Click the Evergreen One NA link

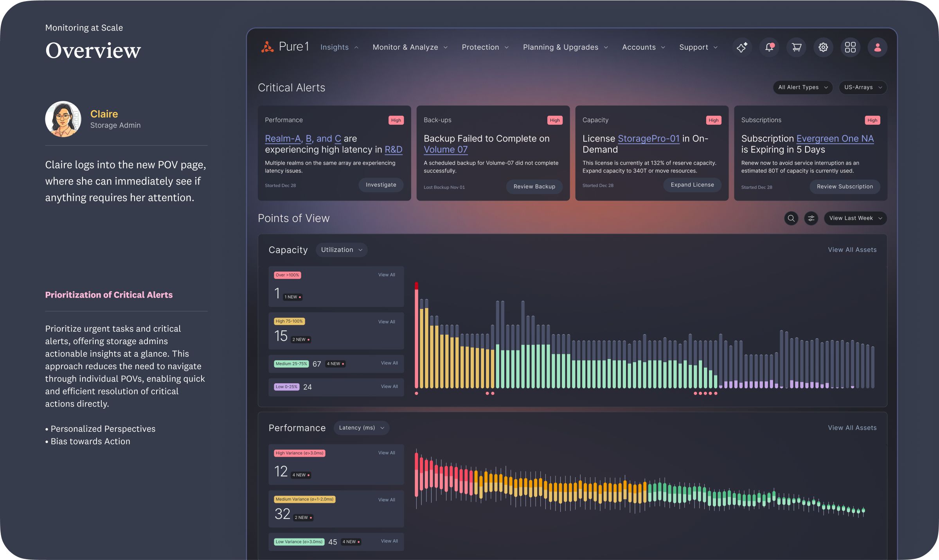tap(835, 139)
